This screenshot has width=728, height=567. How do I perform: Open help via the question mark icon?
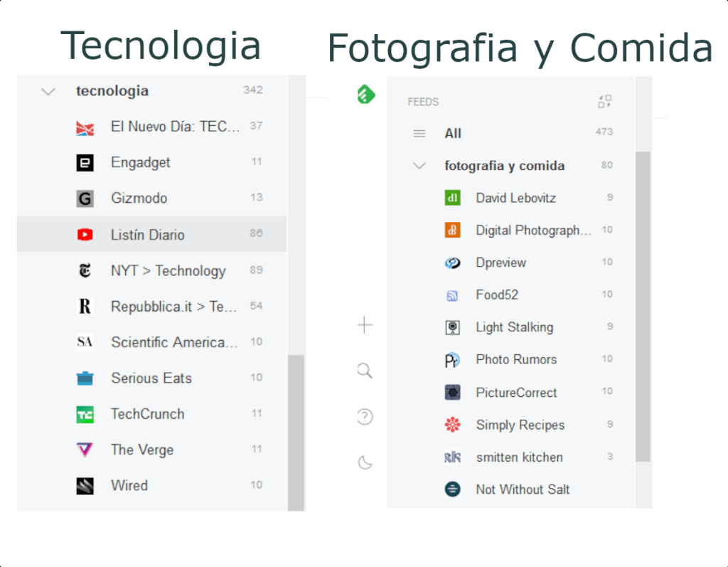click(365, 417)
